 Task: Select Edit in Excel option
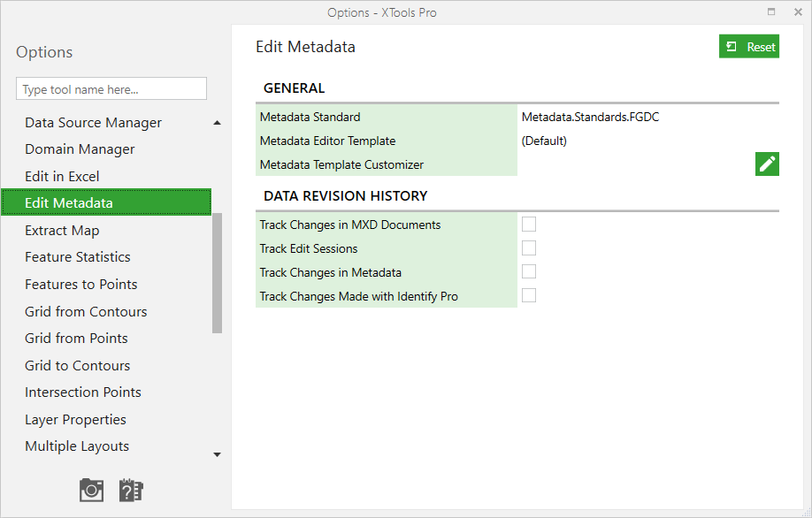pos(62,177)
